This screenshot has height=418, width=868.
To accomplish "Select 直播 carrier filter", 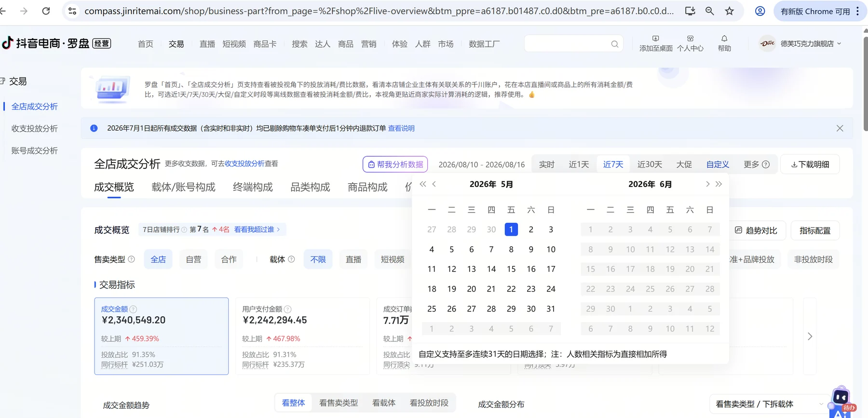I will click(x=353, y=259).
